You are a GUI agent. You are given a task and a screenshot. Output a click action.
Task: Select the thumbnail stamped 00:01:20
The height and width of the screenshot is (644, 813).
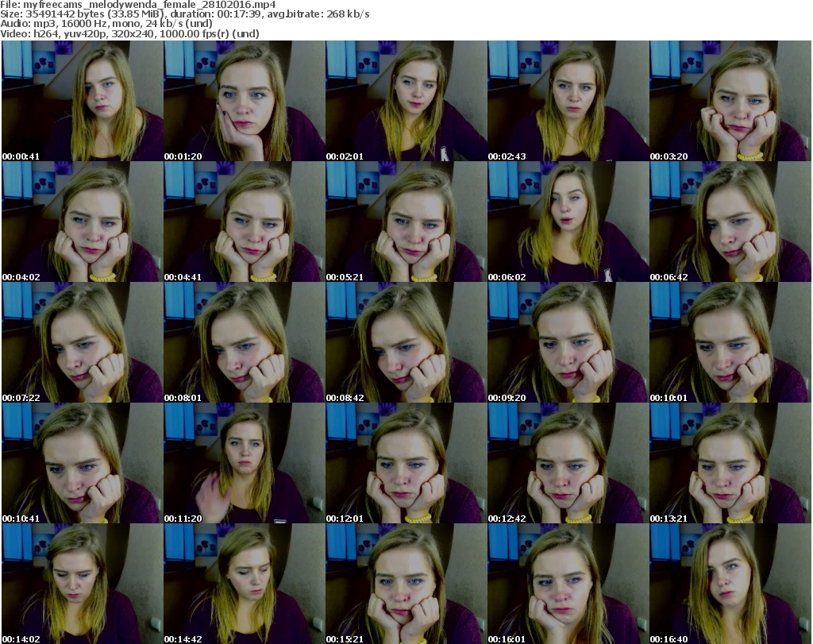click(x=245, y=101)
